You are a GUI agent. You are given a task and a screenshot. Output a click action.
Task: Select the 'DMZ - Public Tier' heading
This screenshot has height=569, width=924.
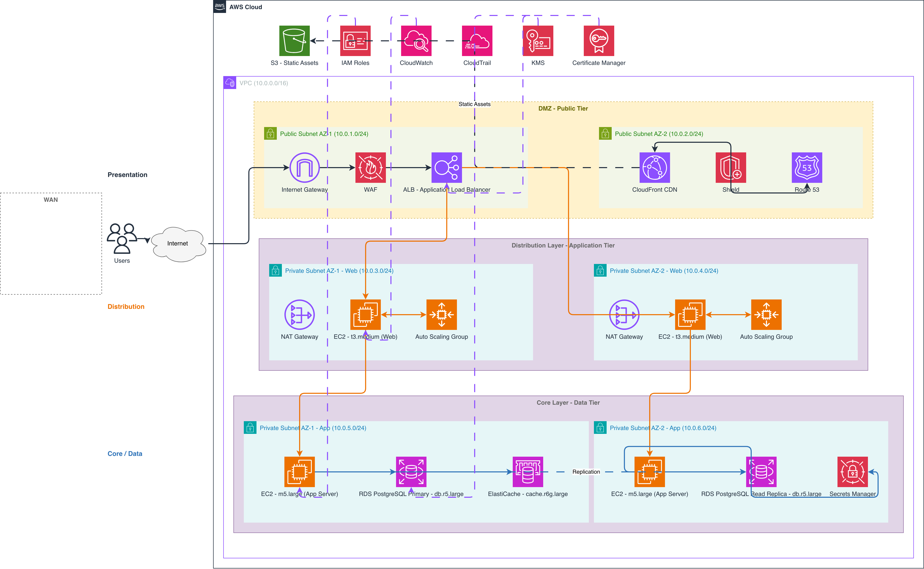[x=563, y=108]
